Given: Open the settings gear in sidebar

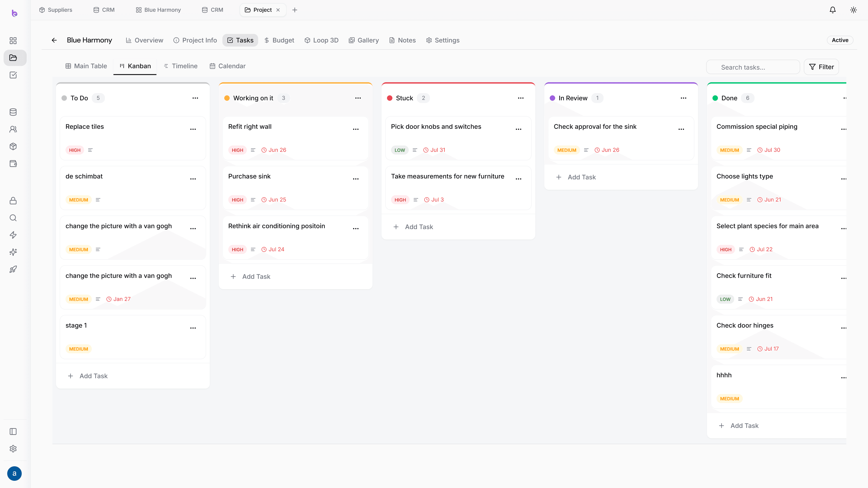Looking at the screenshot, I should pyautogui.click(x=13, y=449).
